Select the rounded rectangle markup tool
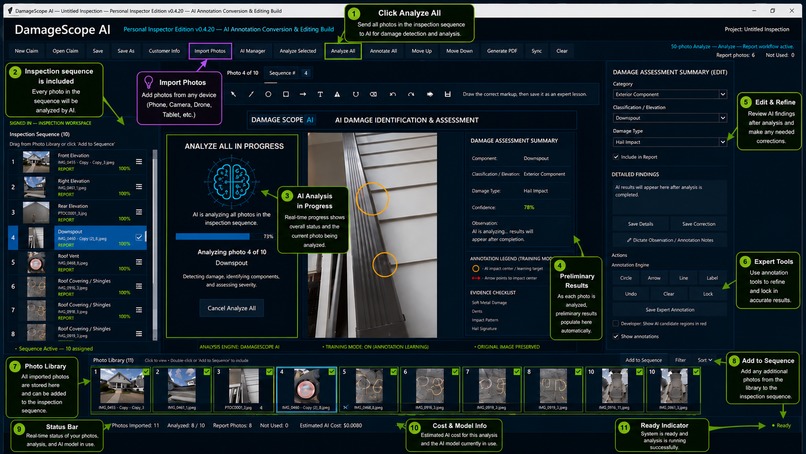Image resolution: width=806 pixels, height=454 pixels. pyautogui.click(x=286, y=95)
